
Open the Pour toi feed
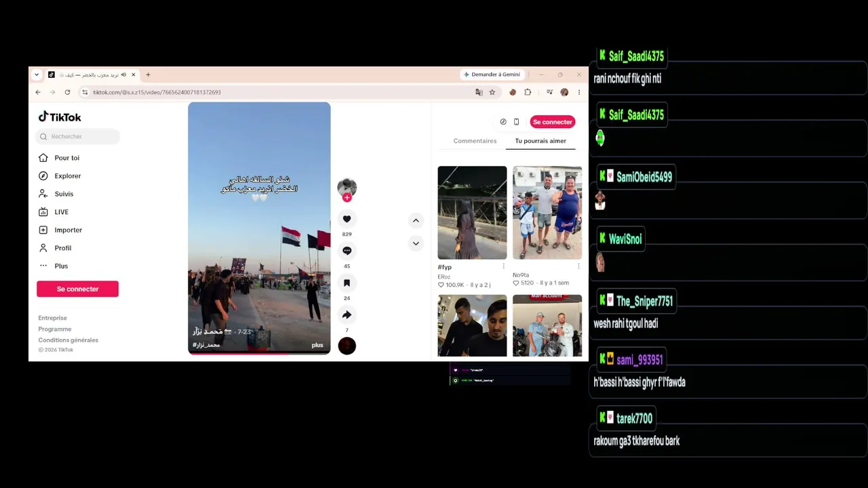[66, 158]
